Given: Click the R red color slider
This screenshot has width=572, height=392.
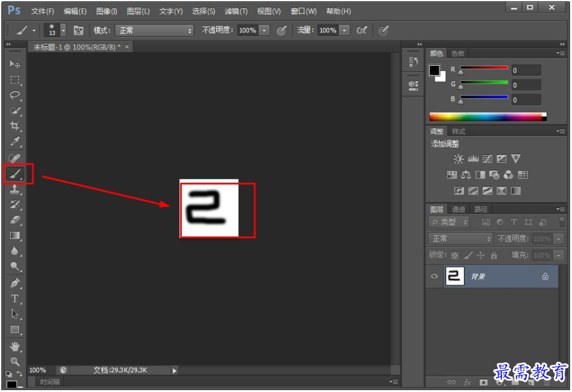Looking at the screenshot, I should tap(484, 68).
